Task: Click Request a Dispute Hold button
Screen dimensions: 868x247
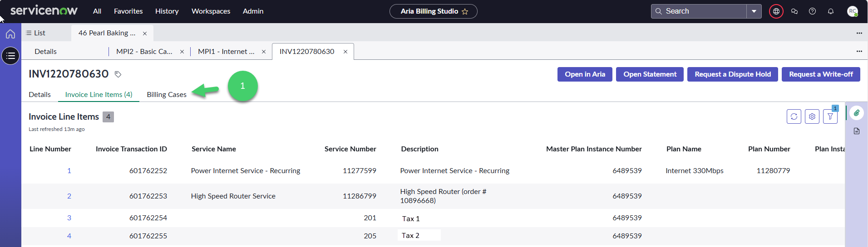Action: coord(733,74)
